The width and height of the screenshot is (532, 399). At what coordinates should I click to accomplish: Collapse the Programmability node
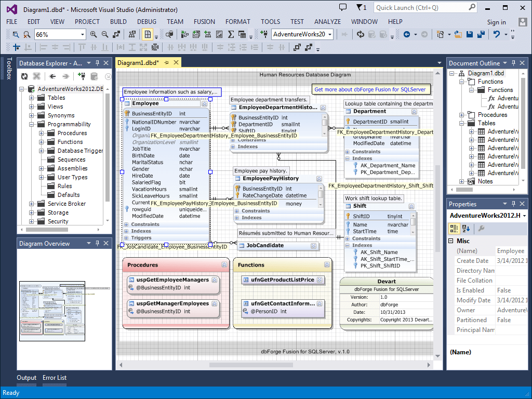31,124
